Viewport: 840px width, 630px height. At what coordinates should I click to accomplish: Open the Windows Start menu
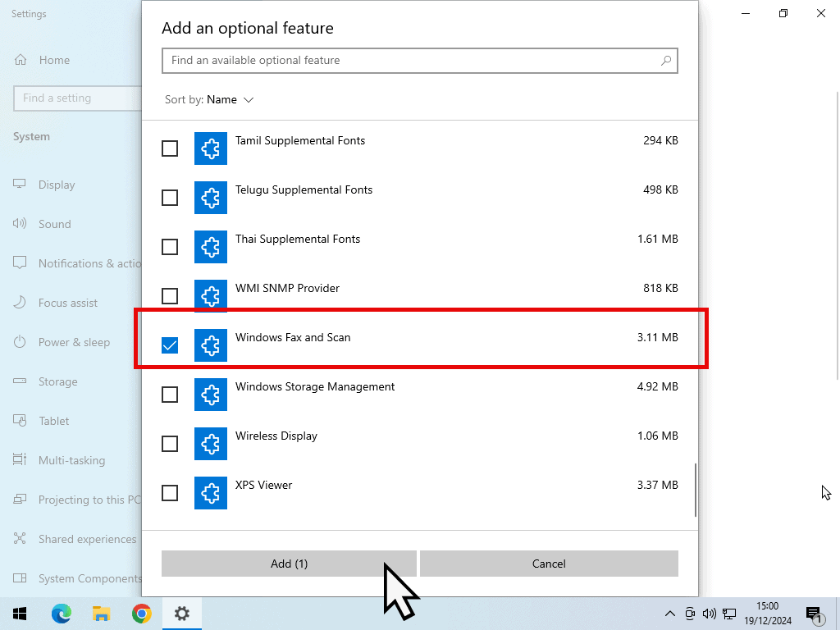[20, 614]
